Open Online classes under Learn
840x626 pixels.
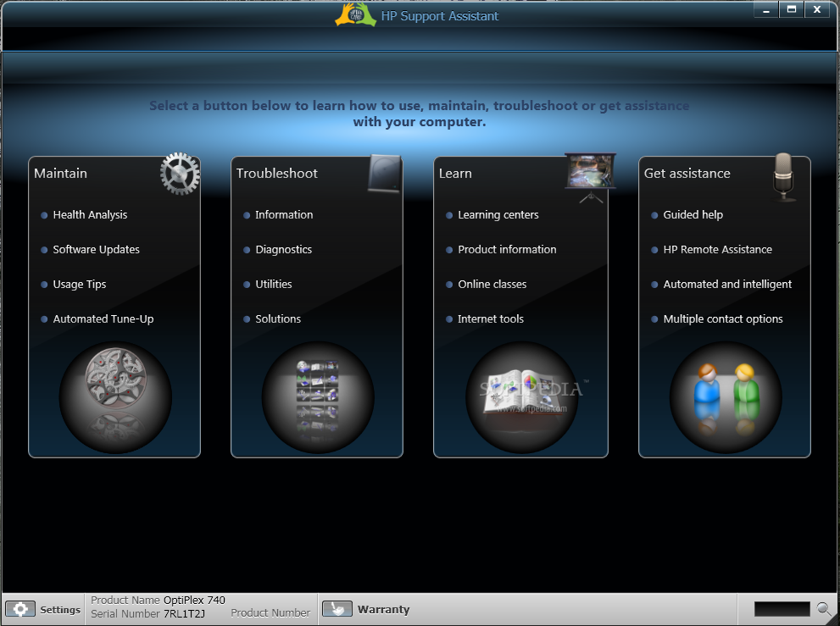[x=492, y=285]
